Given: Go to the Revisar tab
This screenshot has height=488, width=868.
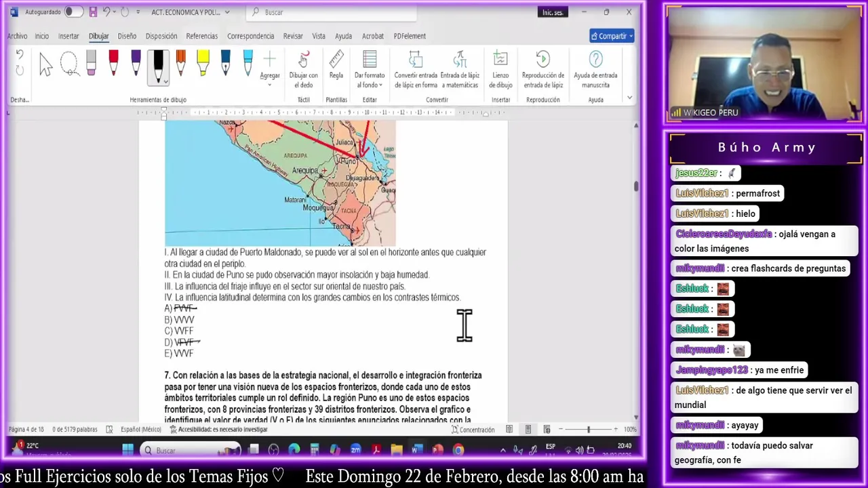Looking at the screenshot, I should [293, 36].
